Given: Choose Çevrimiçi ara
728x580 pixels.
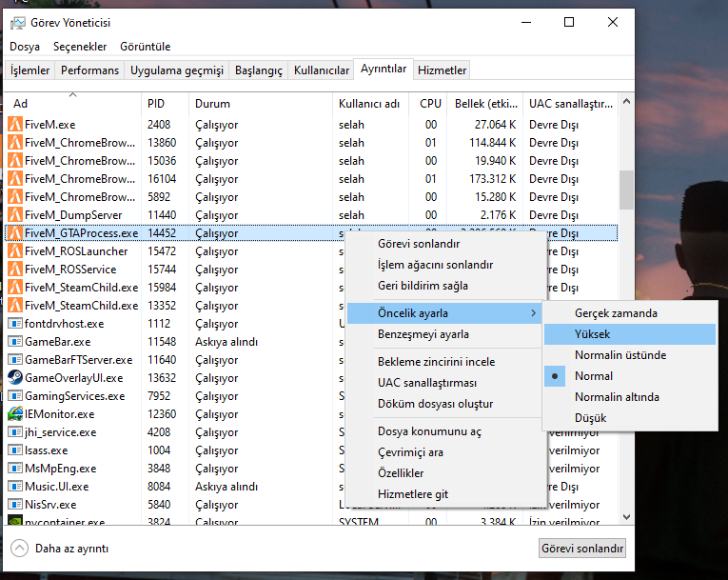Looking at the screenshot, I should pos(444,452).
